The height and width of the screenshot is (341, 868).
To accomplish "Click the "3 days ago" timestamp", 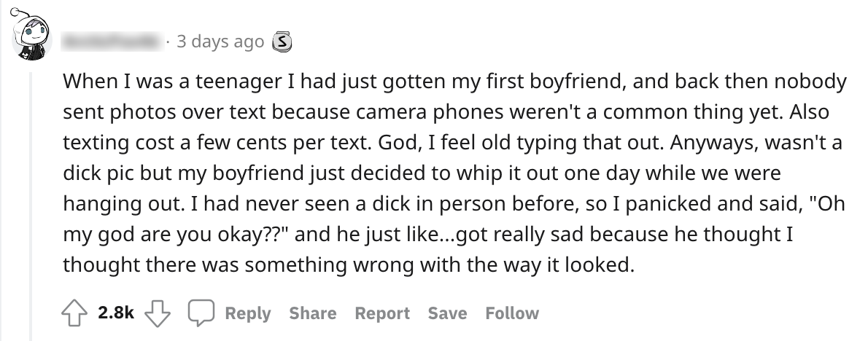I will pos(220,42).
